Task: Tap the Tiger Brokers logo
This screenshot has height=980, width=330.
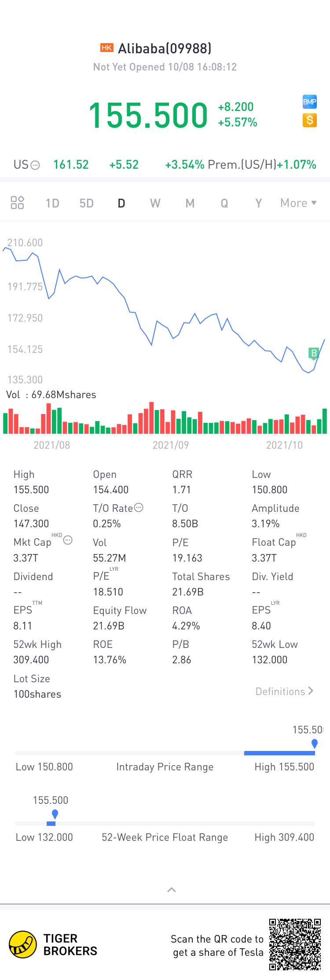Action: pos(23,944)
